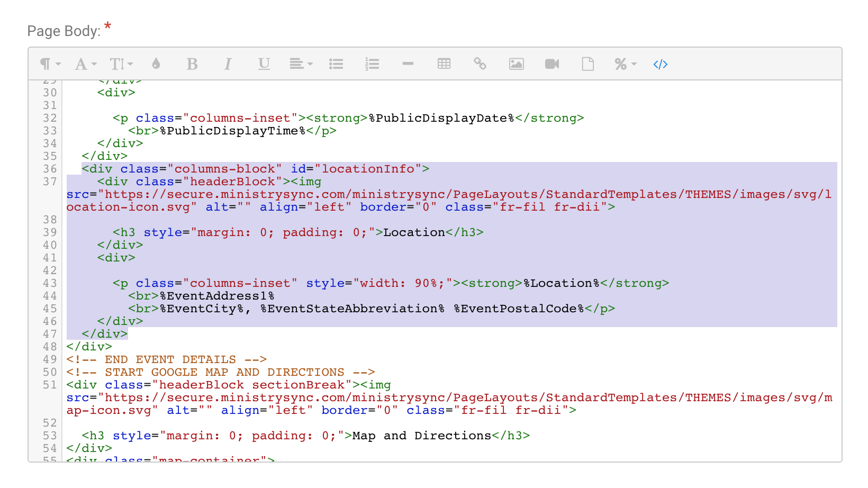This screenshot has width=868, height=488.
Task: Click the insert image icon
Action: click(516, 64)
